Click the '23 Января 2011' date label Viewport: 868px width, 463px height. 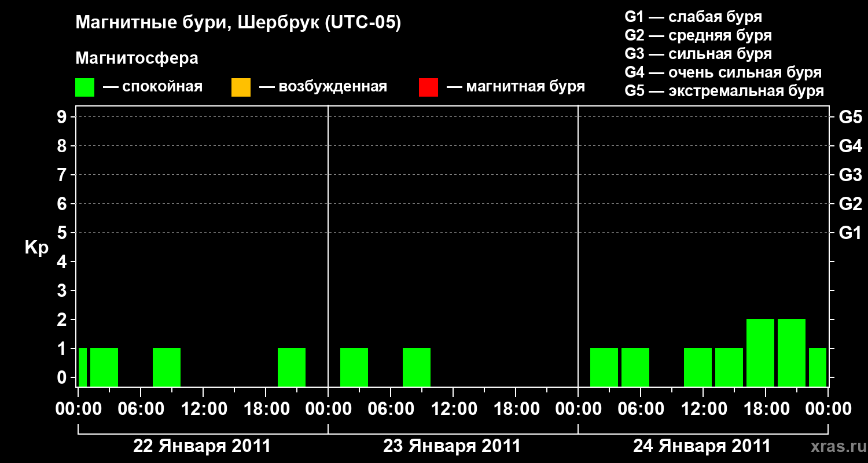(452, 446)
